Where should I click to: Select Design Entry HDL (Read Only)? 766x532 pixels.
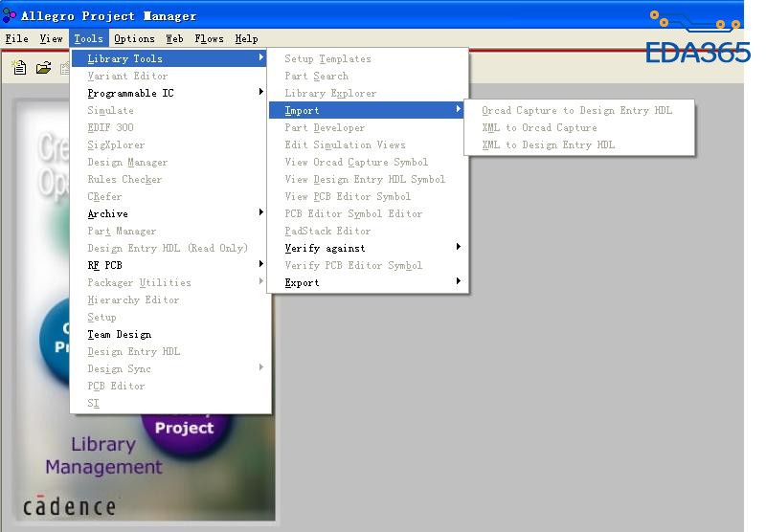(x=169, y=248)
